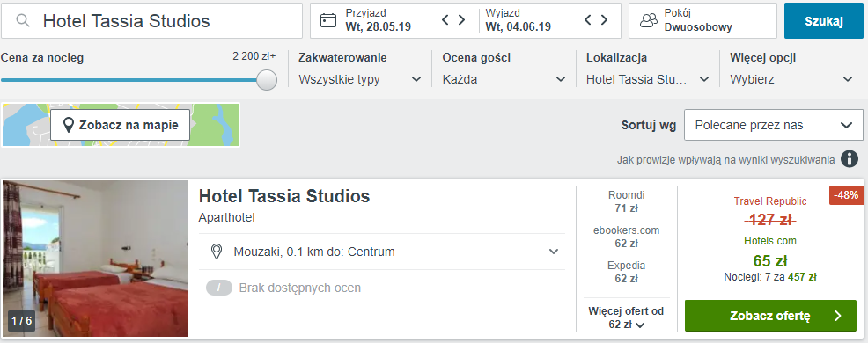Go to previous arrival date arrow

coord(445,20)
